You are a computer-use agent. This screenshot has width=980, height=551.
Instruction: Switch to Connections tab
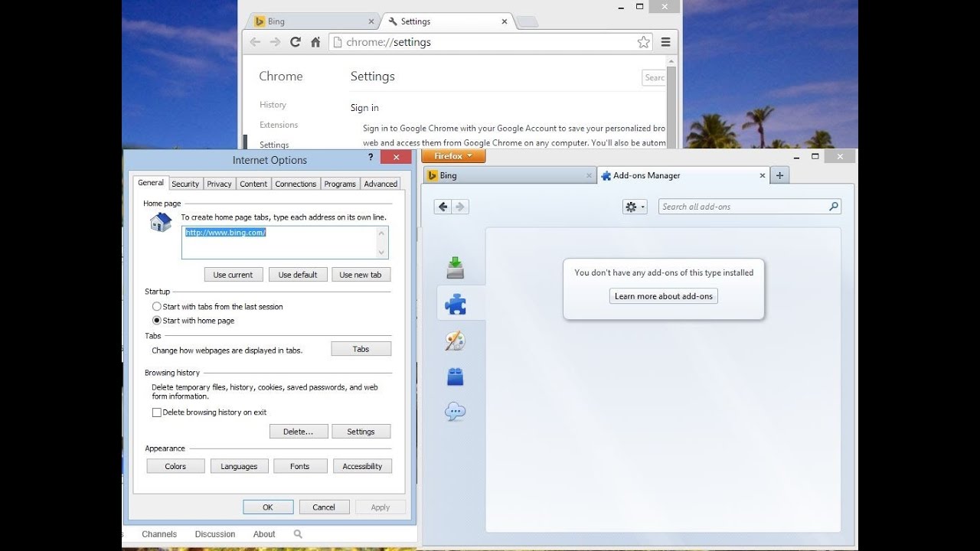tap(296, 184)
